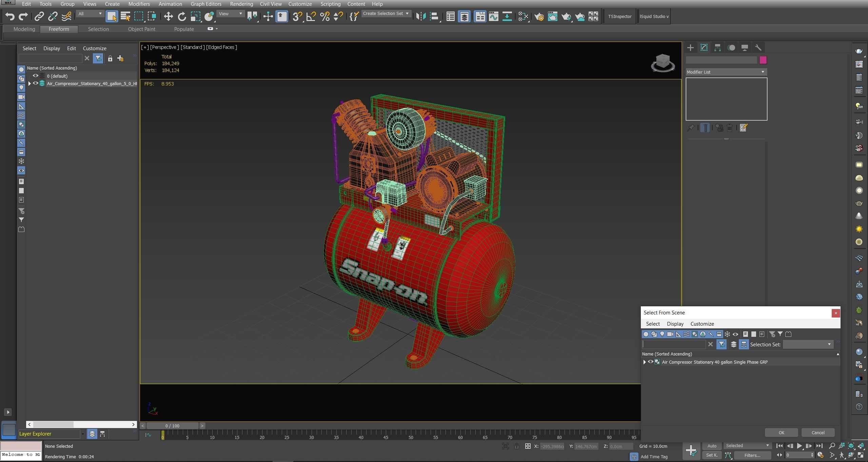This screenshot has width=868, height=462.
Task: Click the Undo arrow icon
Action: point(10,16)
